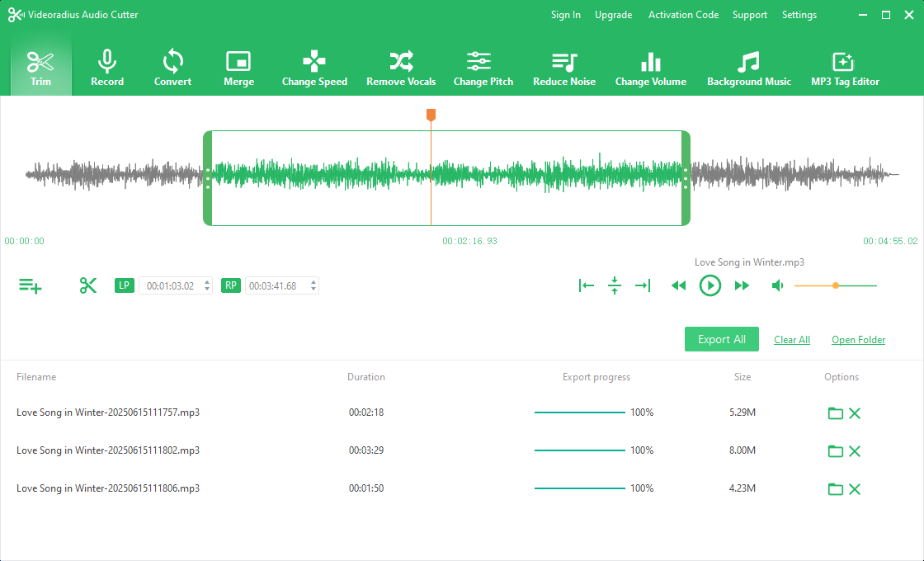Open output folder for Love Song in Winter-20250615111757.mp3
924x561 pixels.
coord(836,412)
